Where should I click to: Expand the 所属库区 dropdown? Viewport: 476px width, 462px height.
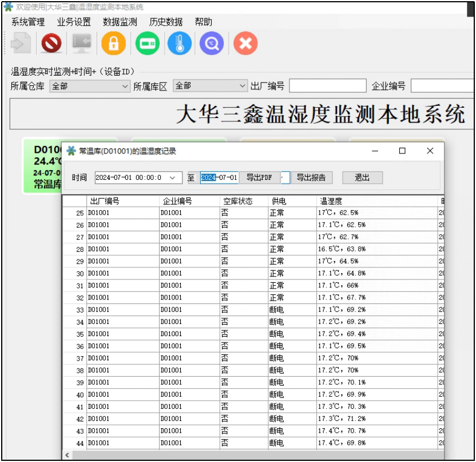242,86
